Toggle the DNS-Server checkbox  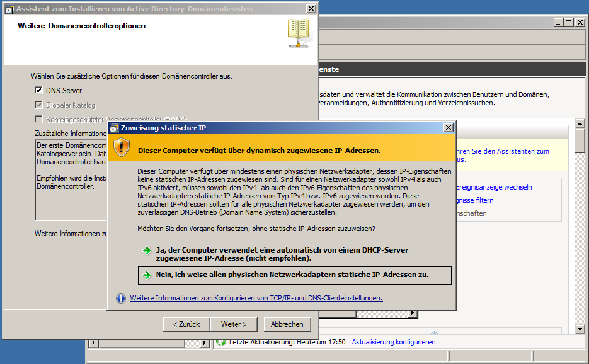click(38, 91)
